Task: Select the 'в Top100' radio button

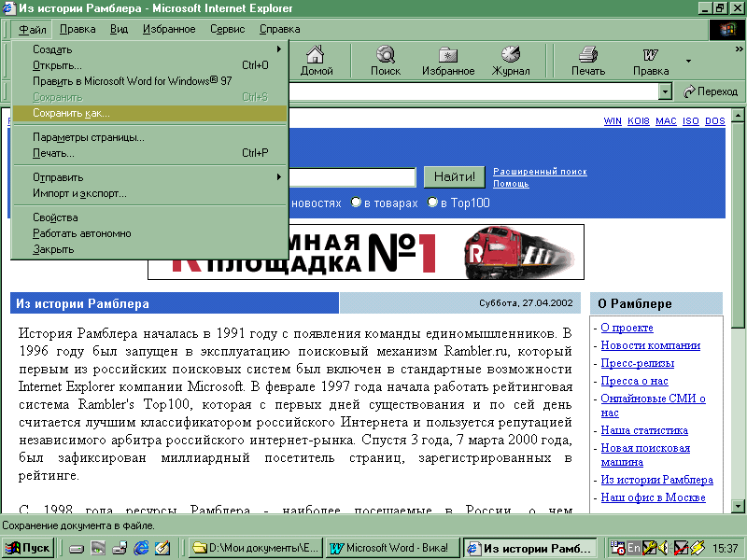Action: [x=432, y=202]
